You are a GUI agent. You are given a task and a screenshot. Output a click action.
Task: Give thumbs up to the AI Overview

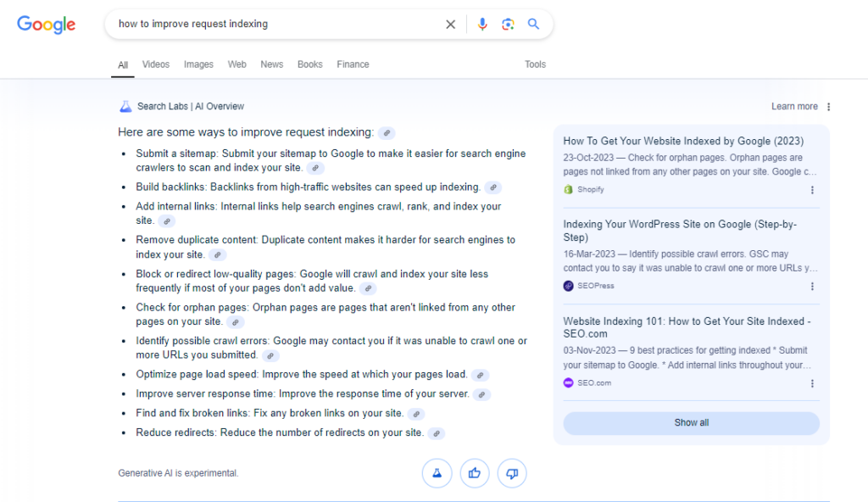475,473
